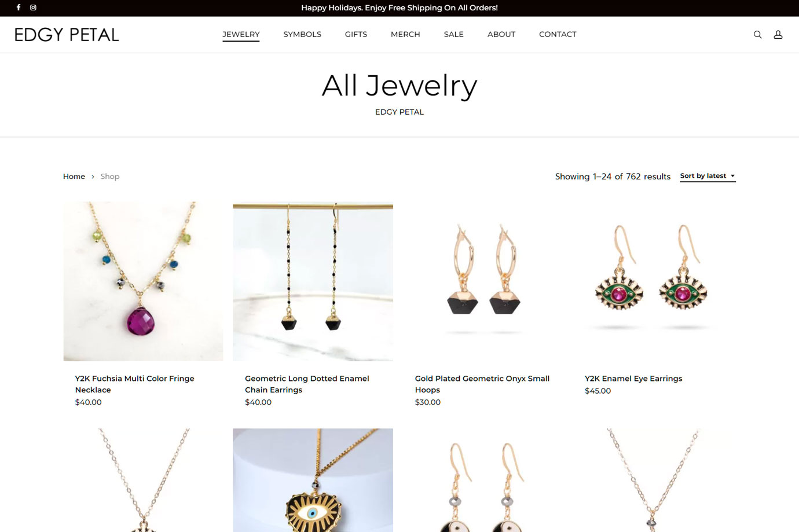Visit the Sale page
This screenshot has width=799, height=532.
click(x=454, y=35)
